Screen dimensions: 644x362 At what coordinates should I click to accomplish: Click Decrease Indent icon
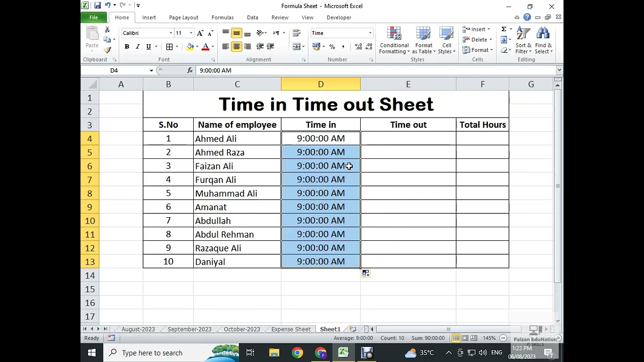click(260, 47)
